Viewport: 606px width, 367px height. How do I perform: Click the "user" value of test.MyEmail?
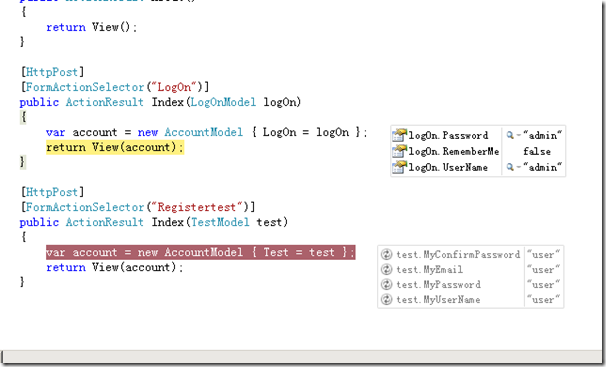543,270
